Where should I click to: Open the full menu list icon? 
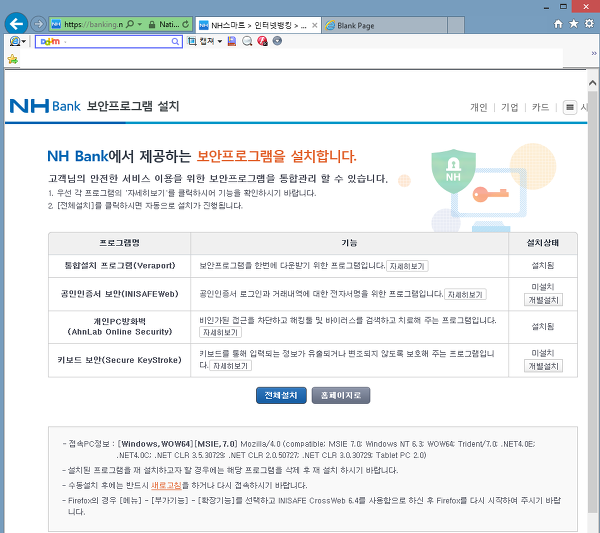pyautogui.click(x=570, y=108)
